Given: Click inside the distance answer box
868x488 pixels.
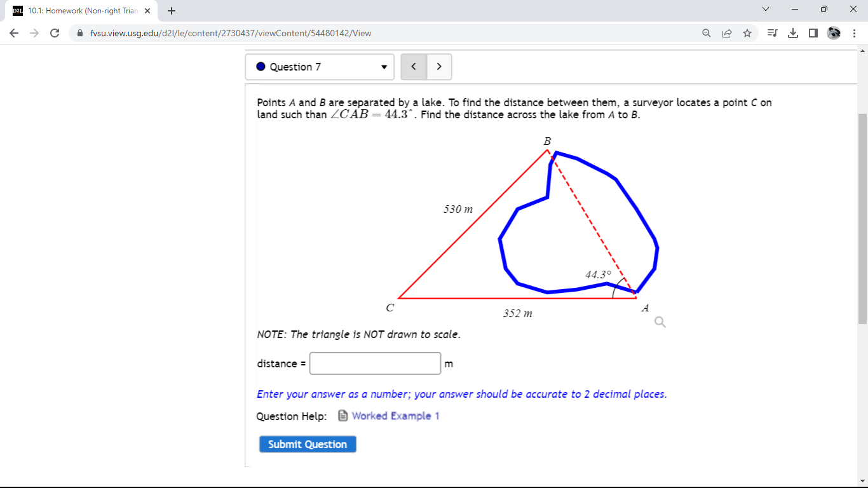Looking at the screenshot, I should pos(375,363).
